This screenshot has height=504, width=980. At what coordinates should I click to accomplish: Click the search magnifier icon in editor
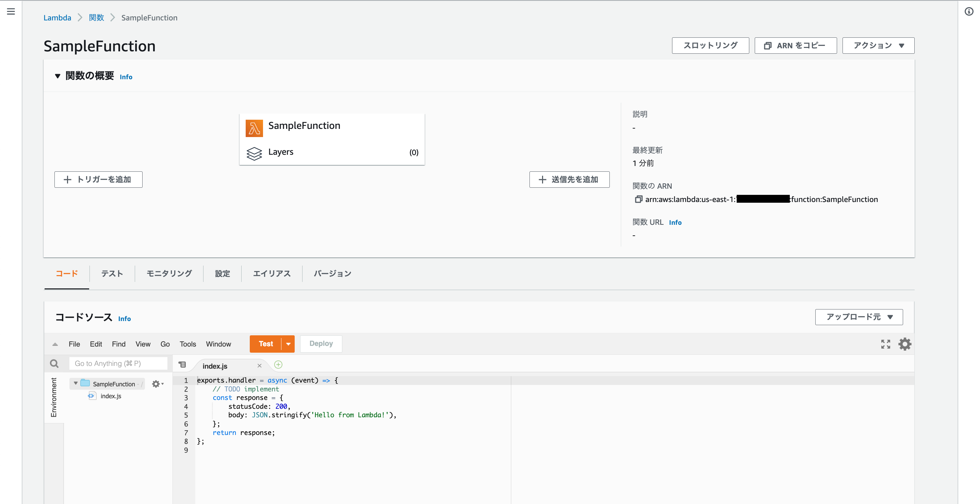(x=54, y=364)
